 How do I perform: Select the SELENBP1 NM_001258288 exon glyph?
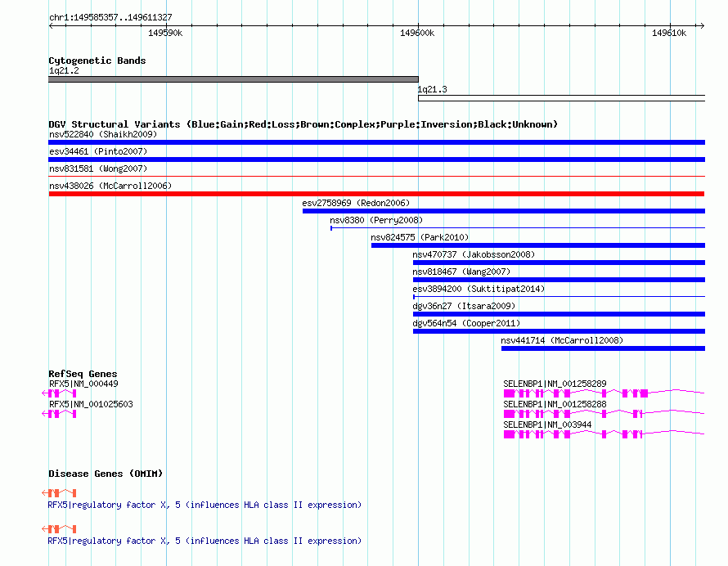(604, 414)
